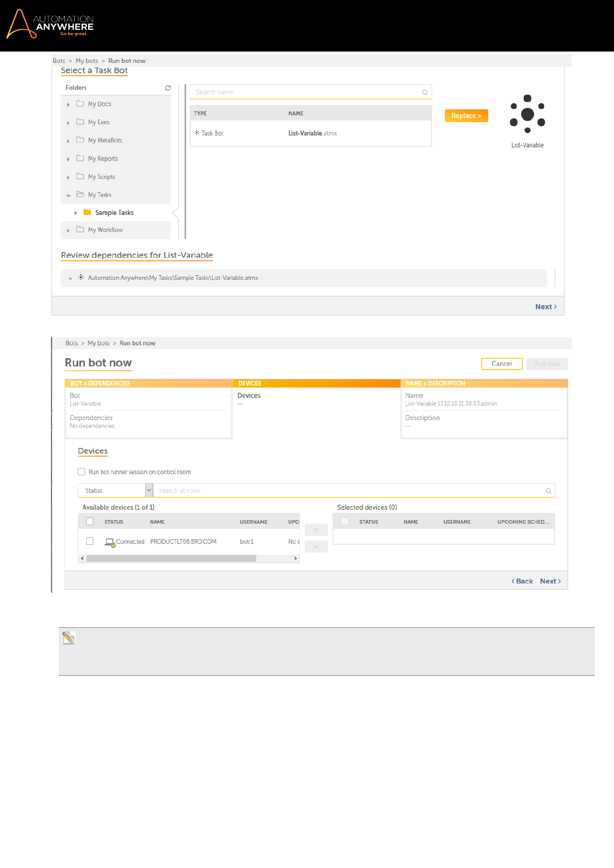Select all selected devices header checkbox
The height and width of the screenshot is (868, 614).
pyautogui.click(x=345, y=522)
